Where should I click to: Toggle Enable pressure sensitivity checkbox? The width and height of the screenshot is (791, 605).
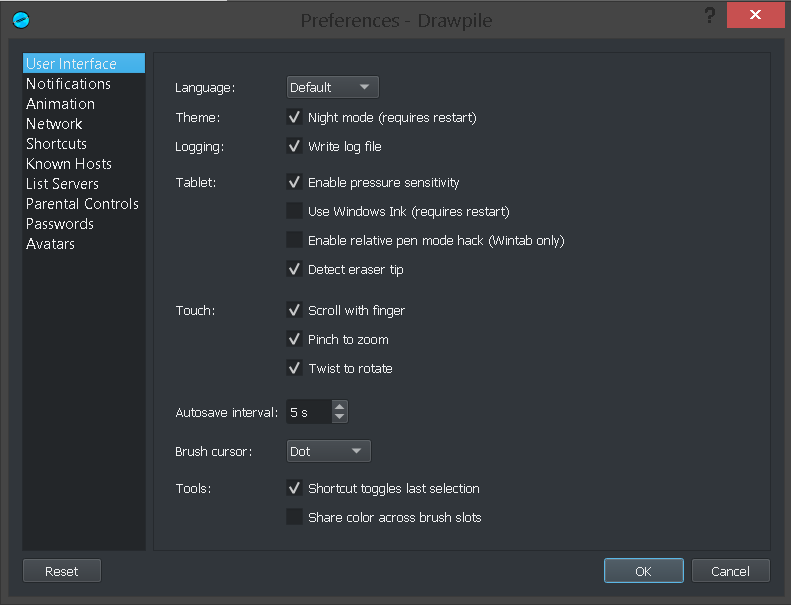click(x=295, y=182)
